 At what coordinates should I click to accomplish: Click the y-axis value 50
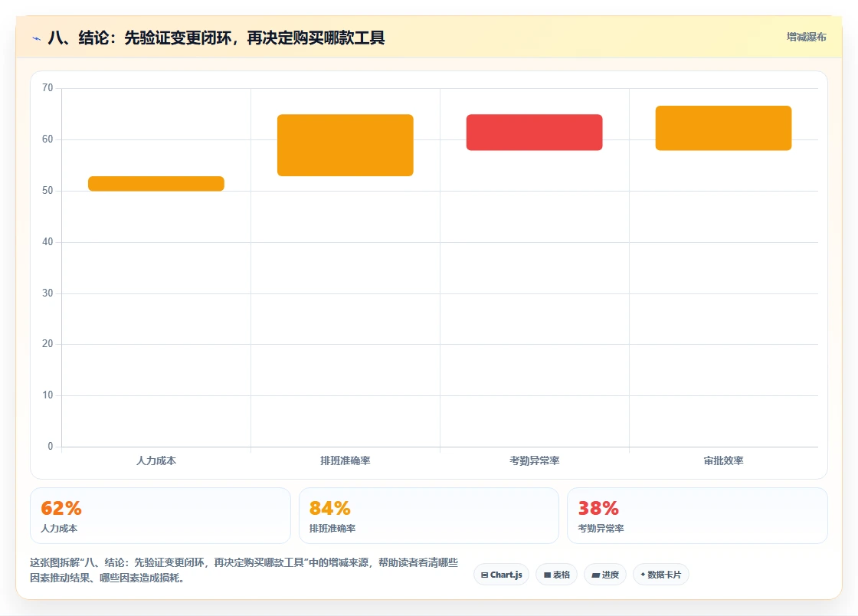[47, 190]
